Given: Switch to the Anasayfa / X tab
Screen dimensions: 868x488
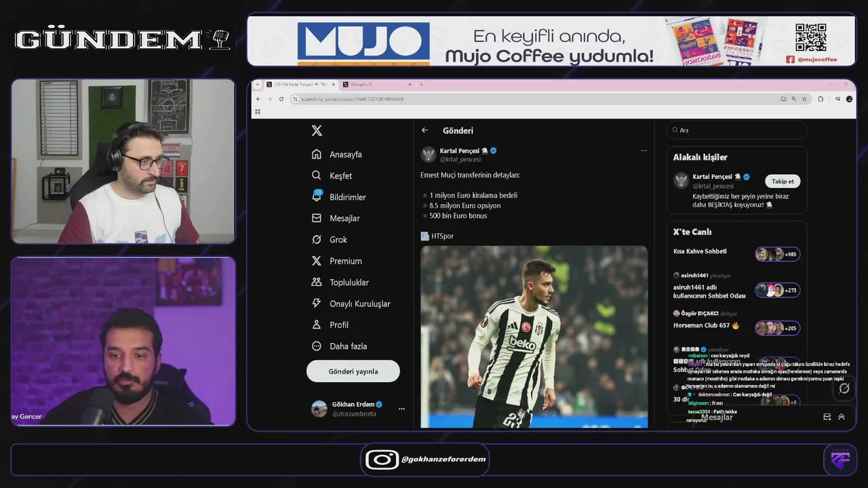Looking at the screenshot, I should (377, 85).
